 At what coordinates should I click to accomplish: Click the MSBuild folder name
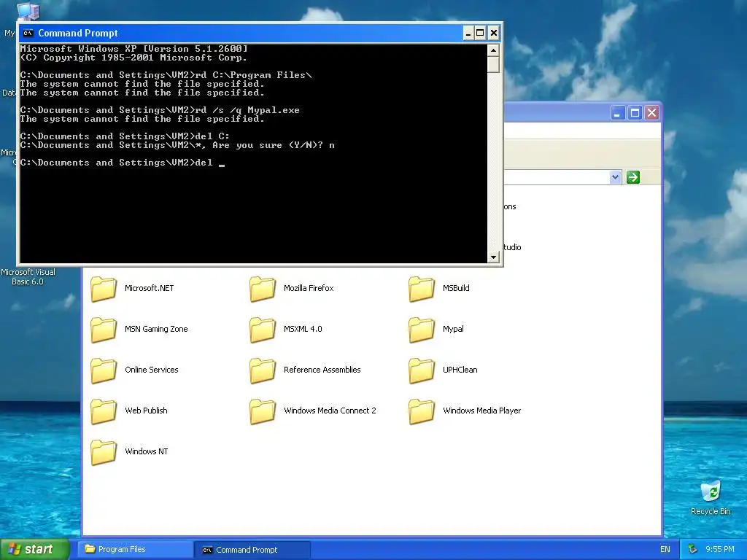click(x=456, y=288)
